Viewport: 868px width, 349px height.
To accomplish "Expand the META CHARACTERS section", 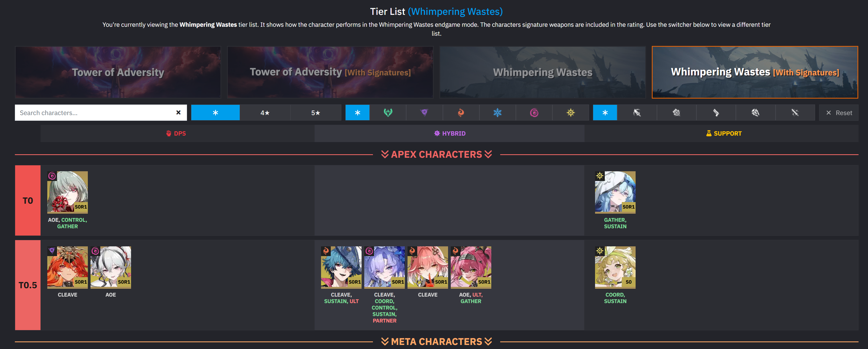I will click(436, 341).
